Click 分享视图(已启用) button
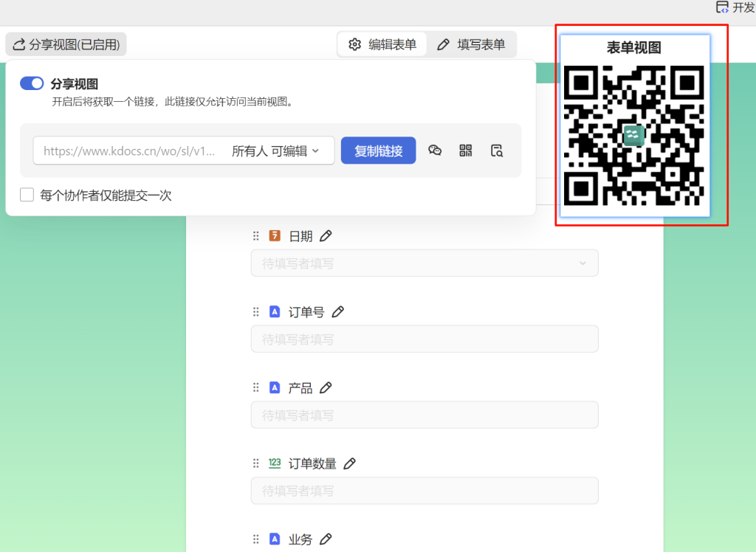Viewport: 756px width, 552px height. click(x=66, y=44)
